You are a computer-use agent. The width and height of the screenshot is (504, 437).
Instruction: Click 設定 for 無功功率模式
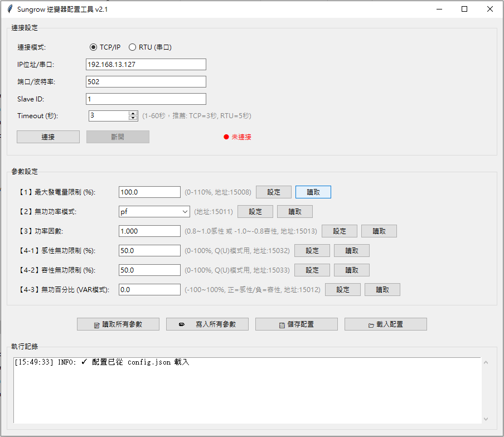(x=255, y=212)
